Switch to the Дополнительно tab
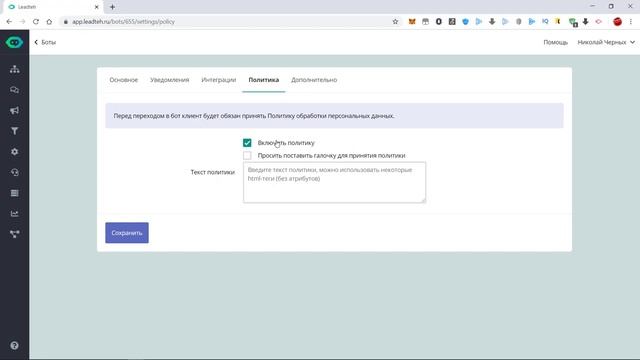This screenshot has width=640, height=360. click(x=314, y=80)
